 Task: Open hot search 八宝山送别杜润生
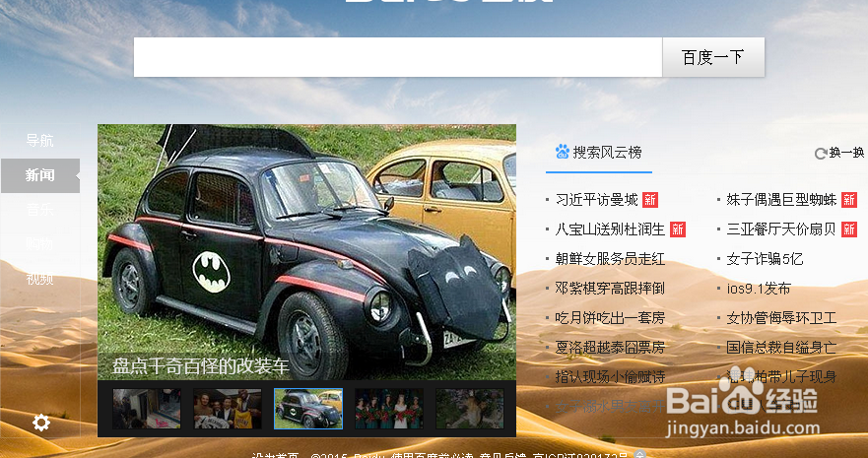(x=610, y=229)
